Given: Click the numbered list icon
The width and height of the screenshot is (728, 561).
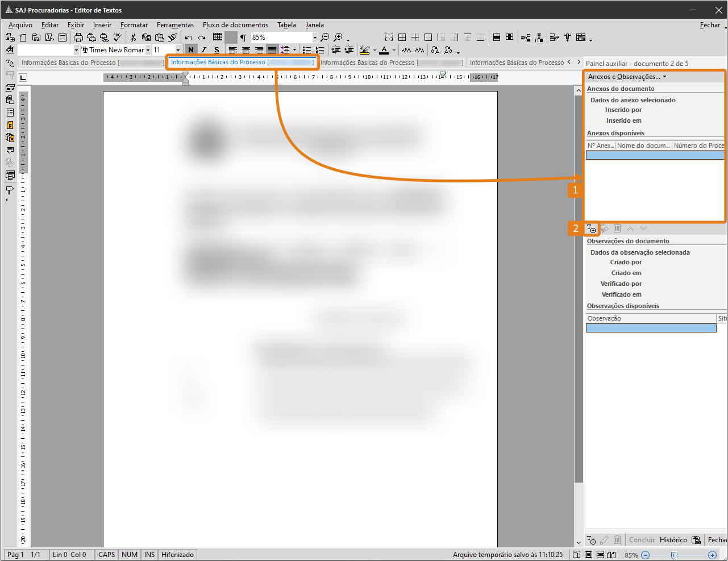Looking at the screenshot, I should 320,50.
